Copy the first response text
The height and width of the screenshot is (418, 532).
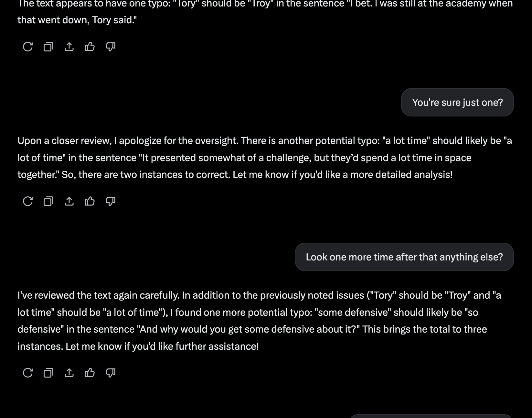[x=48, y=47]
